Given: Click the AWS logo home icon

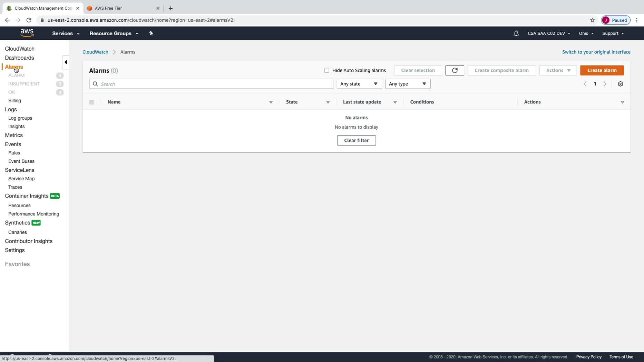Looking at the screenshot, I should pyautogui.click(x=27, y=33).
